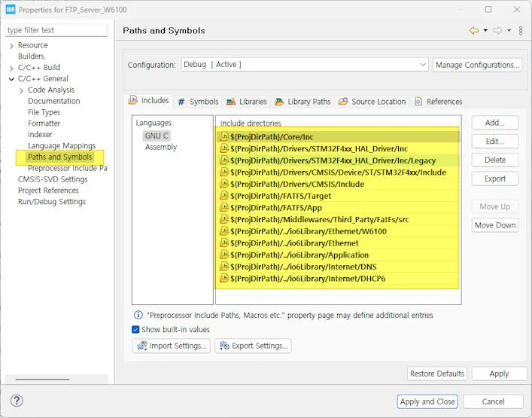Click Restore Defaults button
The height and width of the screenshot is (418, 532).
pos(437,374)
